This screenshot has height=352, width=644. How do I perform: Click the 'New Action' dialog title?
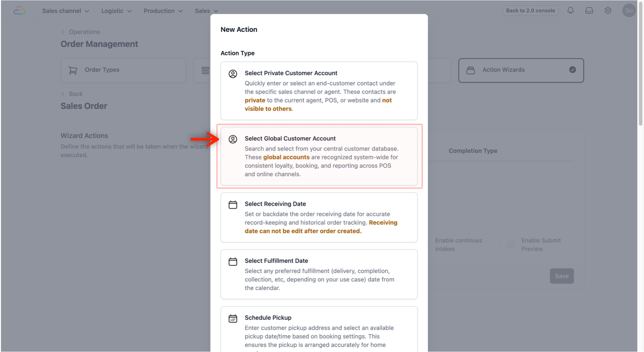coord(239,29)
